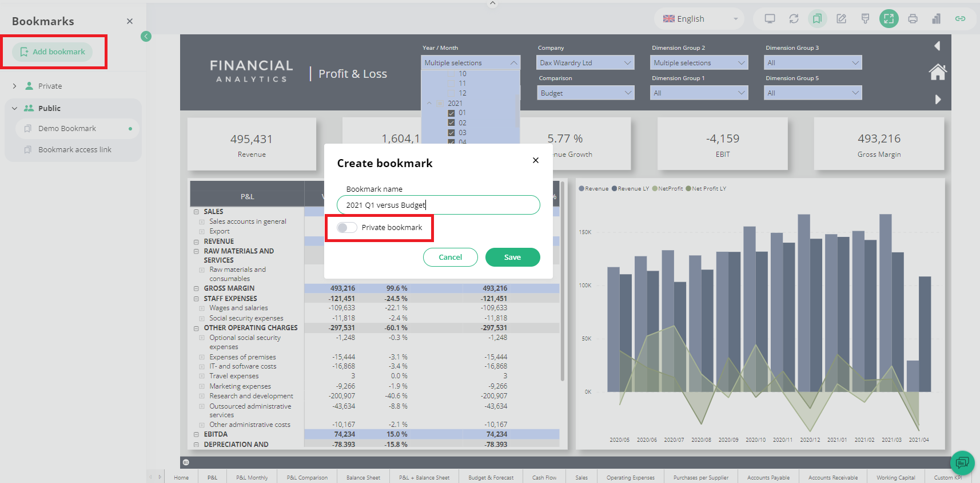This screenshot has width=980, height=483.
Task: Save the new bookmark
Action: click(x=512, y=258)
